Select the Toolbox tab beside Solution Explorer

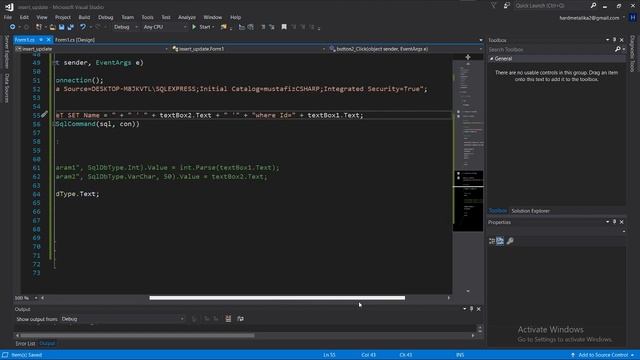[498, 211]
